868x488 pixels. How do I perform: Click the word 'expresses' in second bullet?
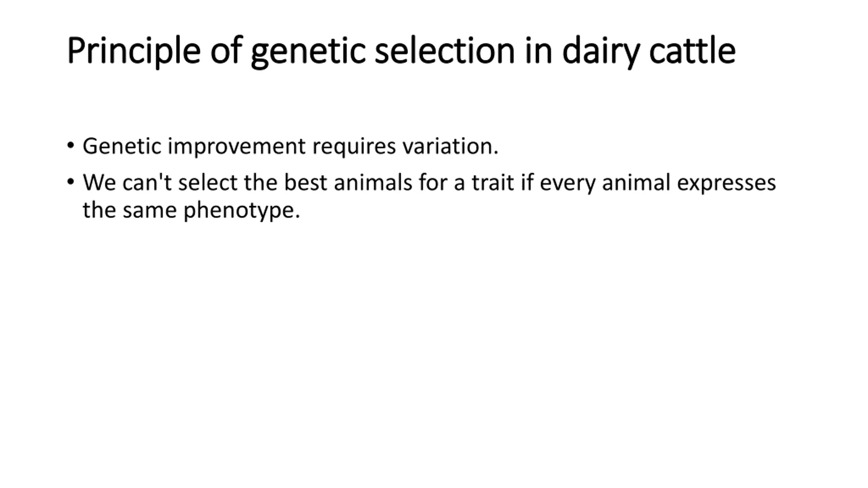727,184
